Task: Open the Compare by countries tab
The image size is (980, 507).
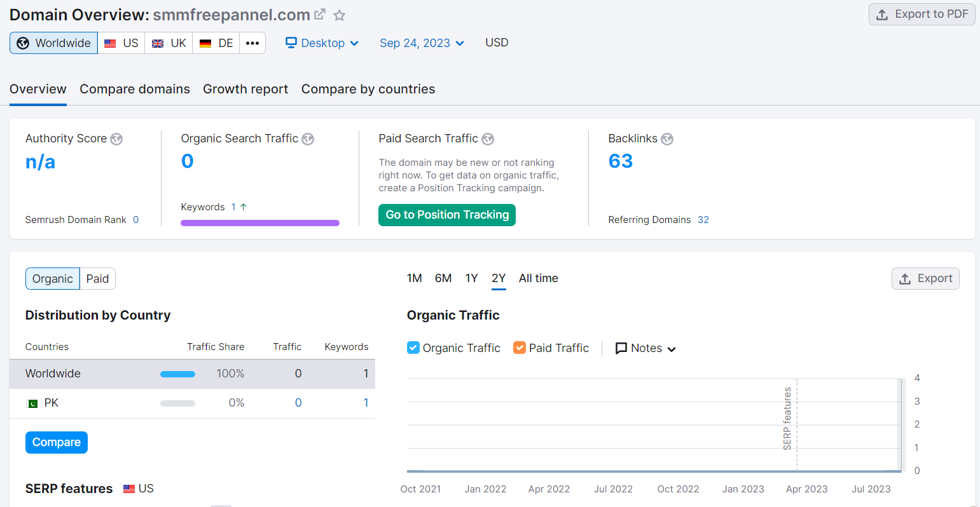Action: [368, 89]
